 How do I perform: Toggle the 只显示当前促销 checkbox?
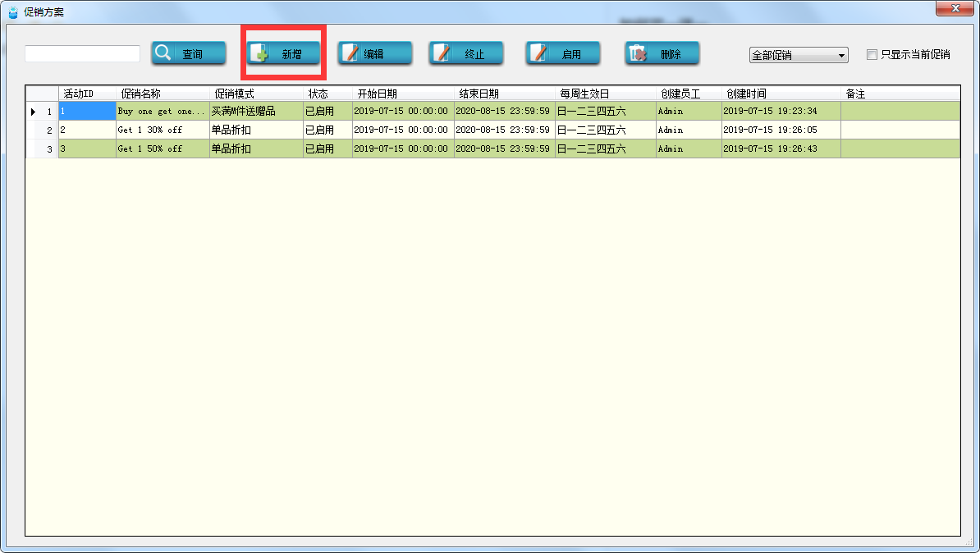(x=872, y=54)
